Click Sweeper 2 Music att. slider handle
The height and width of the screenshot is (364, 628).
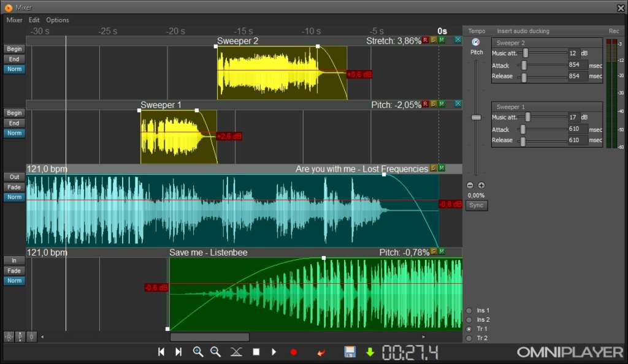526,53
